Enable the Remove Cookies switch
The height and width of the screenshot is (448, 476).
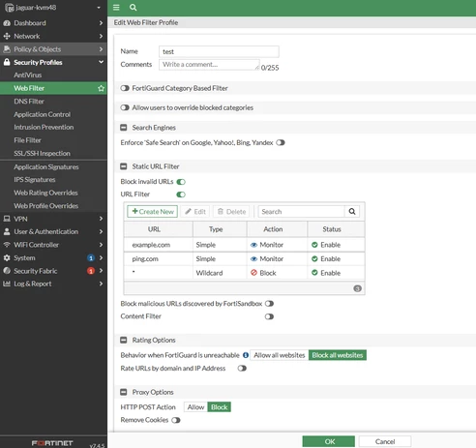(x=176, y=420)
